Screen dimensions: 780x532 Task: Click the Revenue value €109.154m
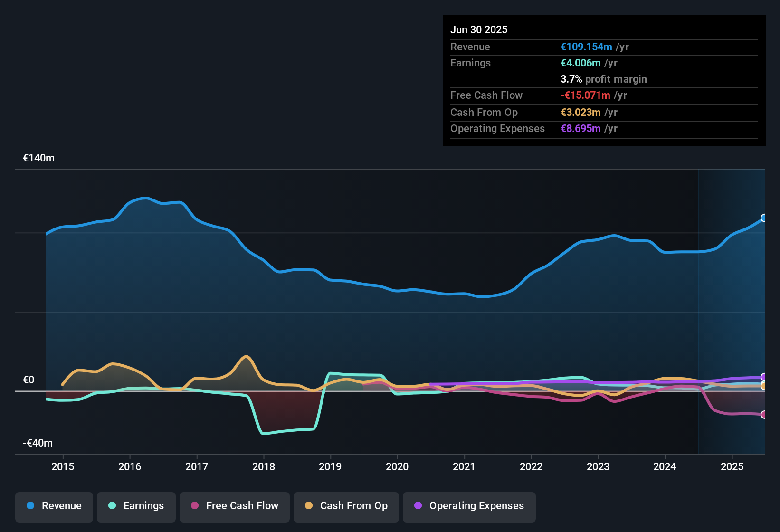[586, 47]
